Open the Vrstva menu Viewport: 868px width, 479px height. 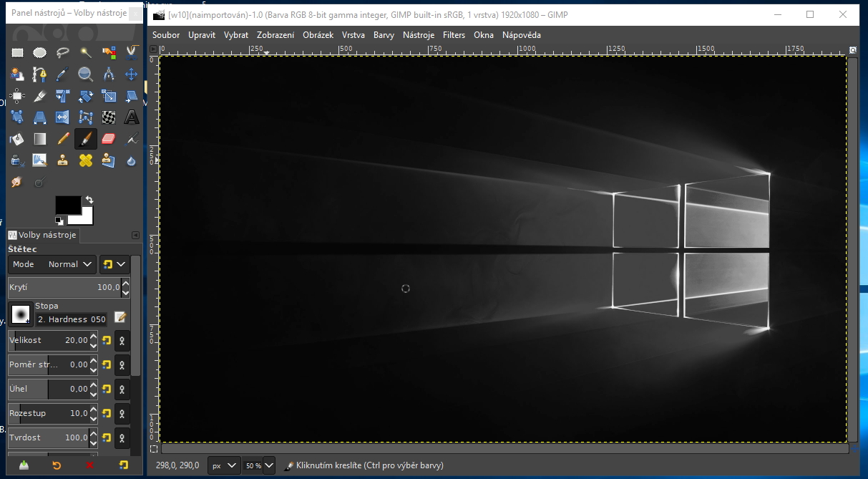353,34
